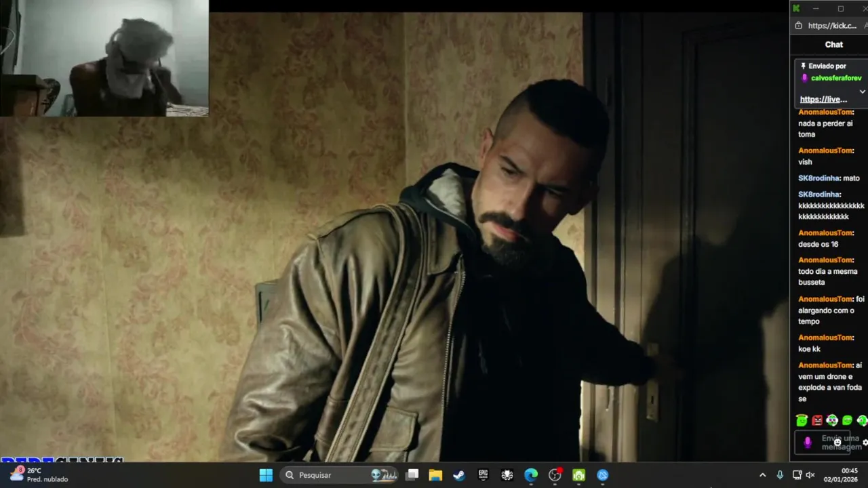This screenshot has width=868, height=488.
Task: Click AnomalousTom username on 'foi alargando' message
Action: pyautogui.click(x=825, y=299)
